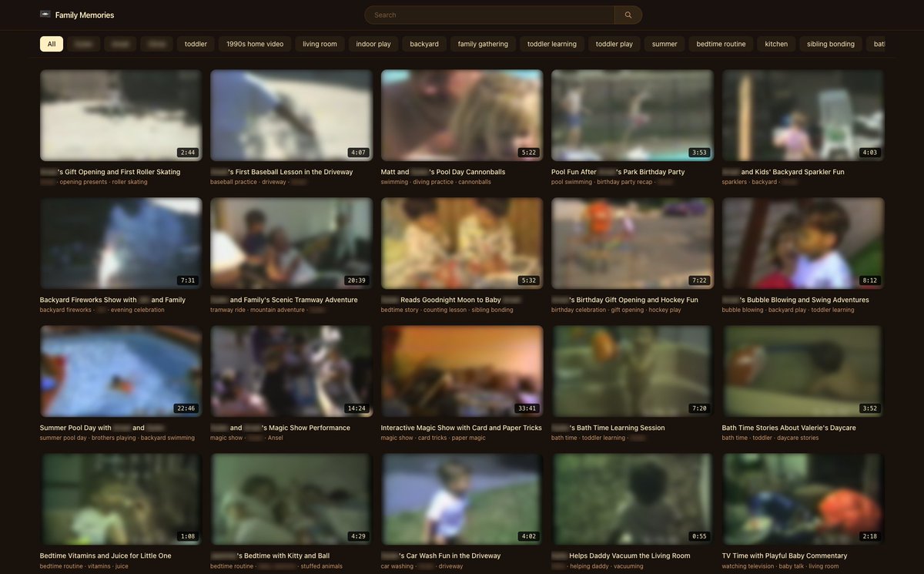Image resolution: width=924 pixels, height=574 pixels.
Task: Open Car Wash Fun in the Driveway thumbnail
Action: click(x=462, y=498)
